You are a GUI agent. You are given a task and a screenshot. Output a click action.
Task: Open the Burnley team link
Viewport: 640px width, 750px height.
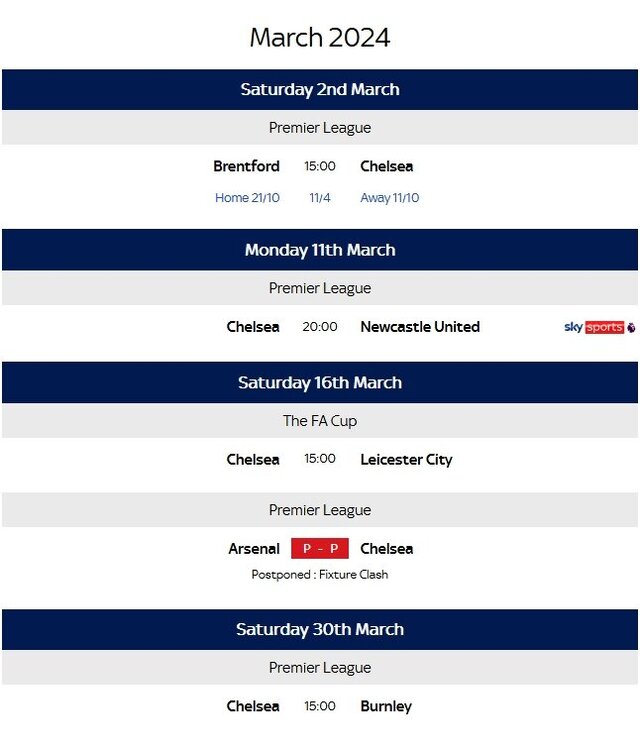pyautogui.click(x=386, y=706)
